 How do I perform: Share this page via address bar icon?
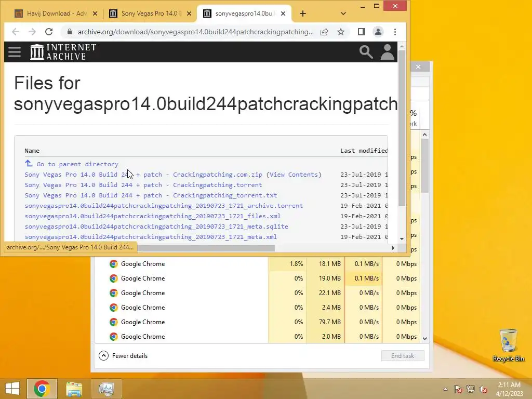click(324, 32)
